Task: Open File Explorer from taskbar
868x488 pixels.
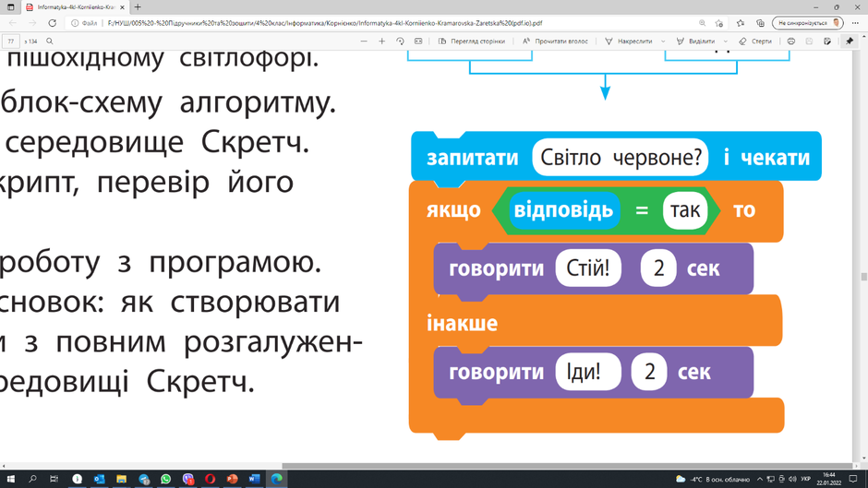Action: (x=121, y=479)
